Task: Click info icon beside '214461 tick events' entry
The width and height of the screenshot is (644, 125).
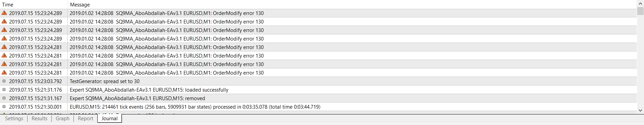Action: pos(4,107)
